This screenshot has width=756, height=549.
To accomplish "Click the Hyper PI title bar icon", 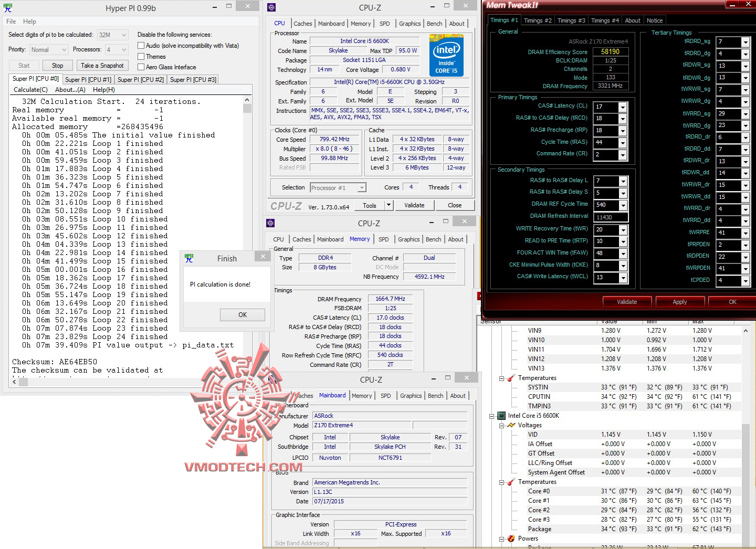I will click(8, 8).
